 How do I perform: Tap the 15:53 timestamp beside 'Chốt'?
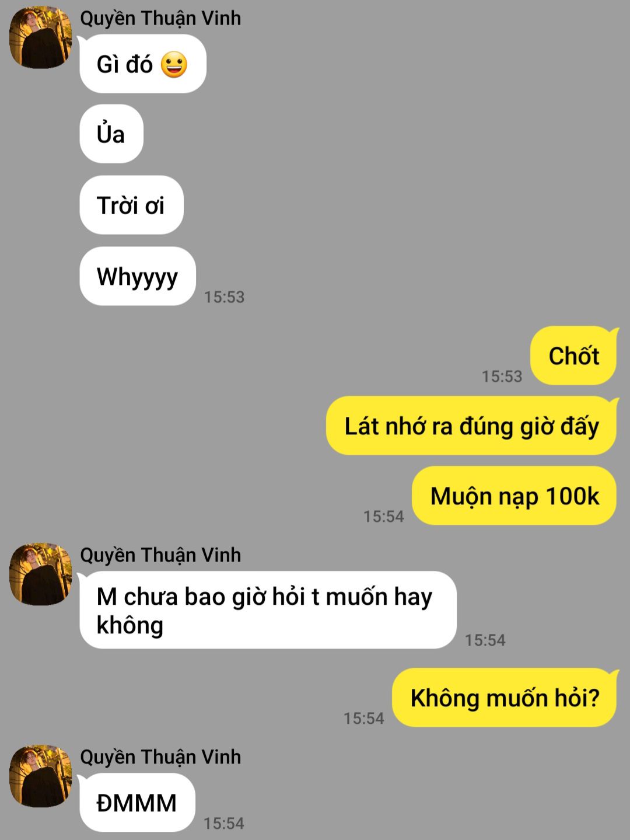click(502, 377)
